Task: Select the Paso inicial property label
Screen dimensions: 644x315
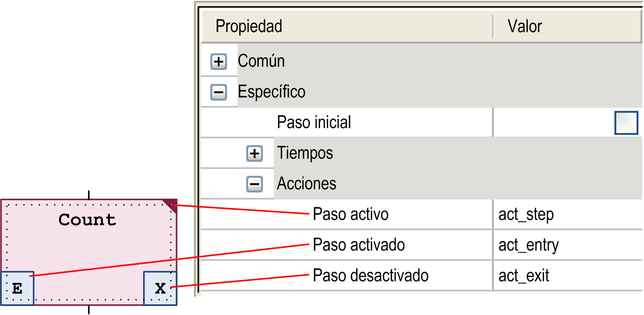Action: pos(314,122)
